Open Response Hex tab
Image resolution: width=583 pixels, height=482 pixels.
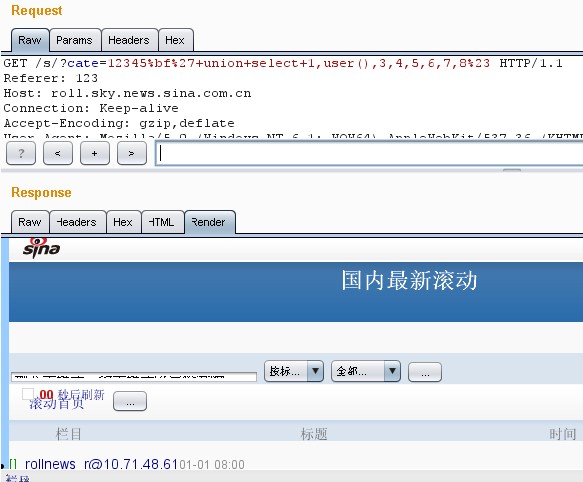click(x=123, y=222)
